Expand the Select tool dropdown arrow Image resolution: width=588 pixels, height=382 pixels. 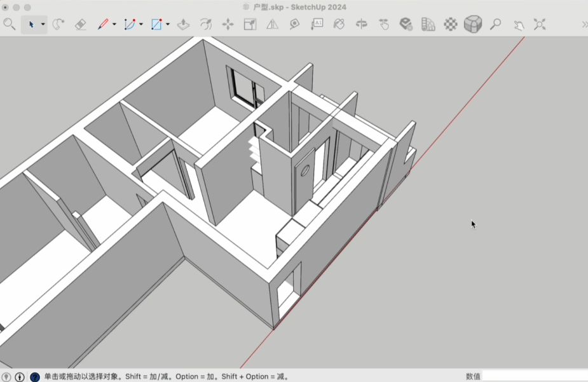coord(43,25)
